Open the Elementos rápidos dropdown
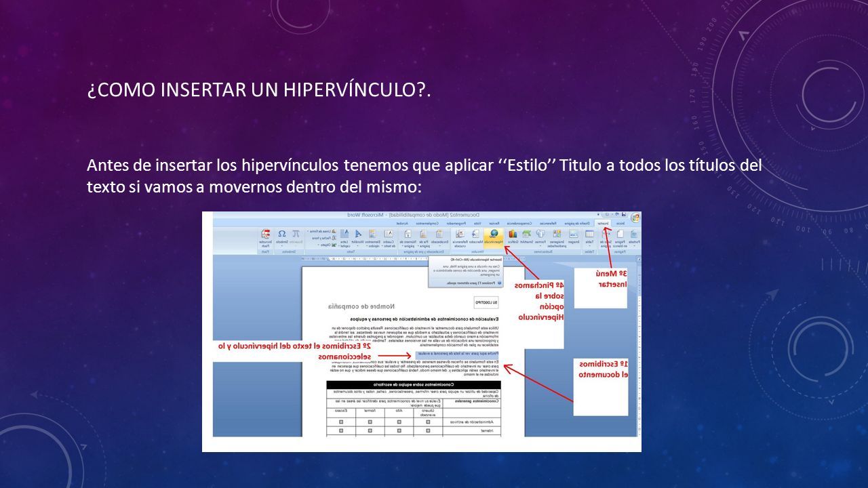868x488 pixels. [x=373, y=237]
